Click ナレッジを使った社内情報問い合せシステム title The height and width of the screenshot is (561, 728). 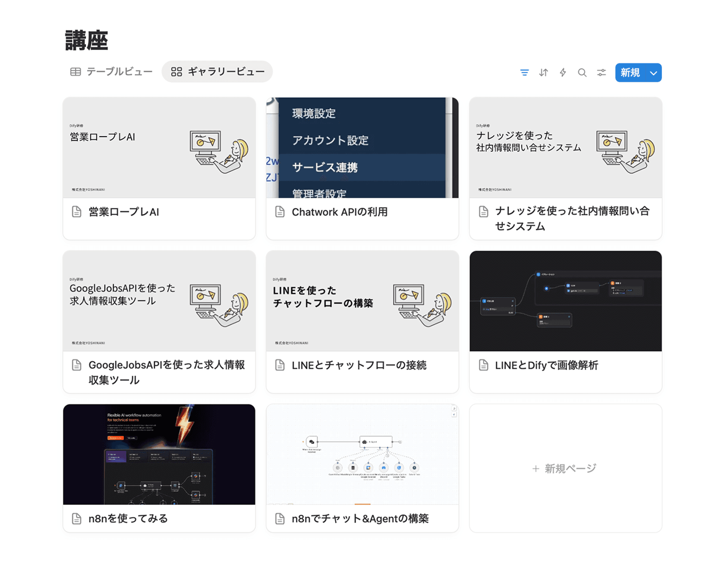click(x=572, y=218)
